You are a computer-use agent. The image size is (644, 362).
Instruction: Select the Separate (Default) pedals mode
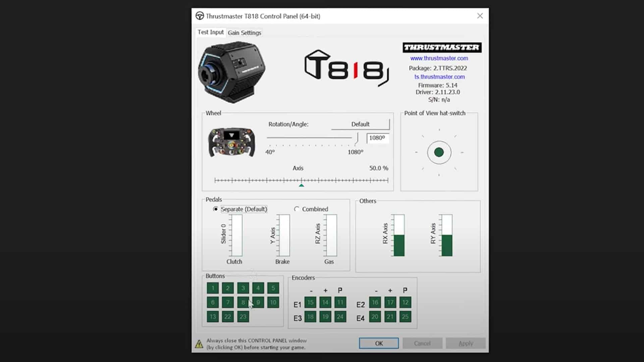click(x=215, y=209)
